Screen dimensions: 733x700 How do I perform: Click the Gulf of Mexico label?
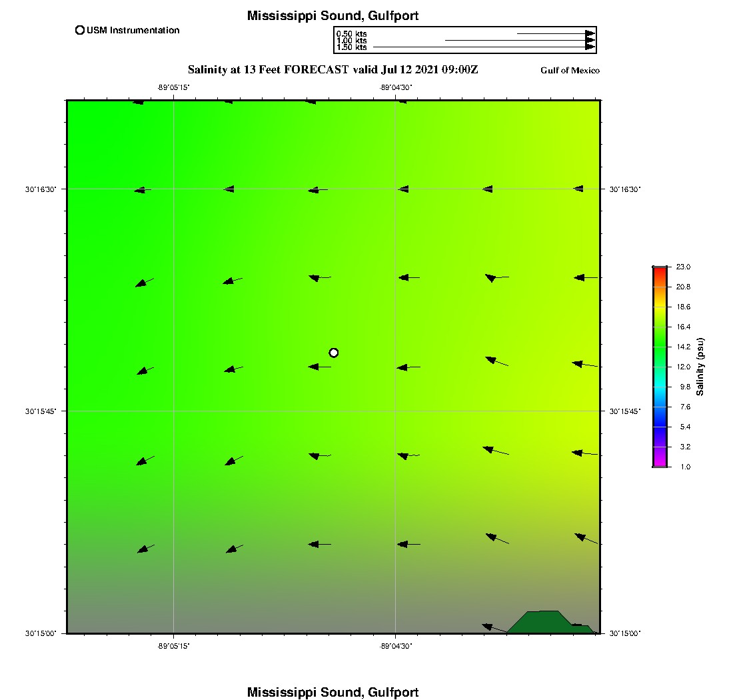coord(570,71)
